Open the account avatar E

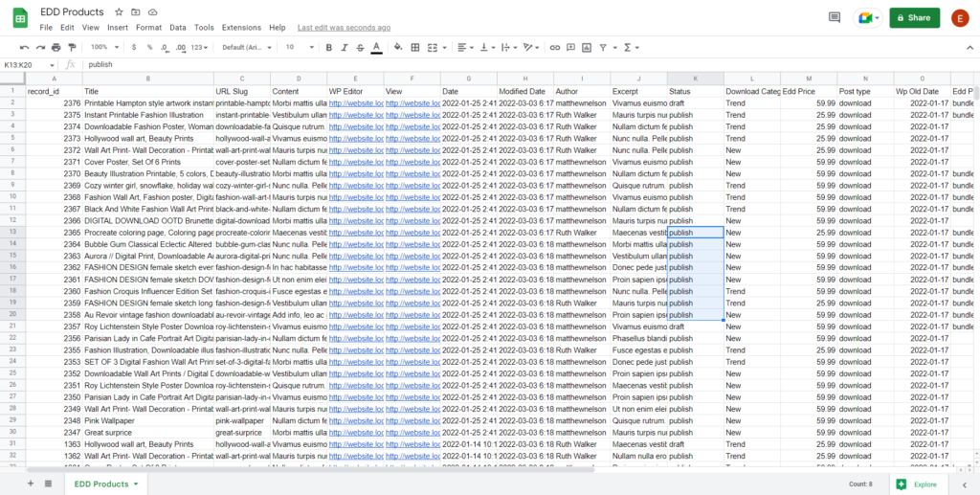pos(960,18)
